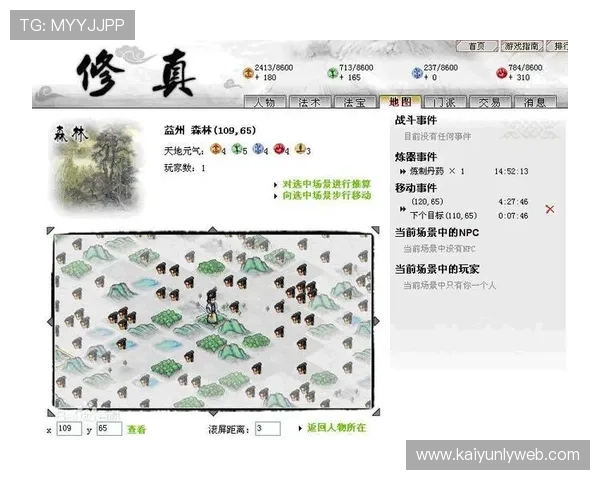Click the 首页 home button
This screenshot has width=600, height=480.
[x=477, y=46]
